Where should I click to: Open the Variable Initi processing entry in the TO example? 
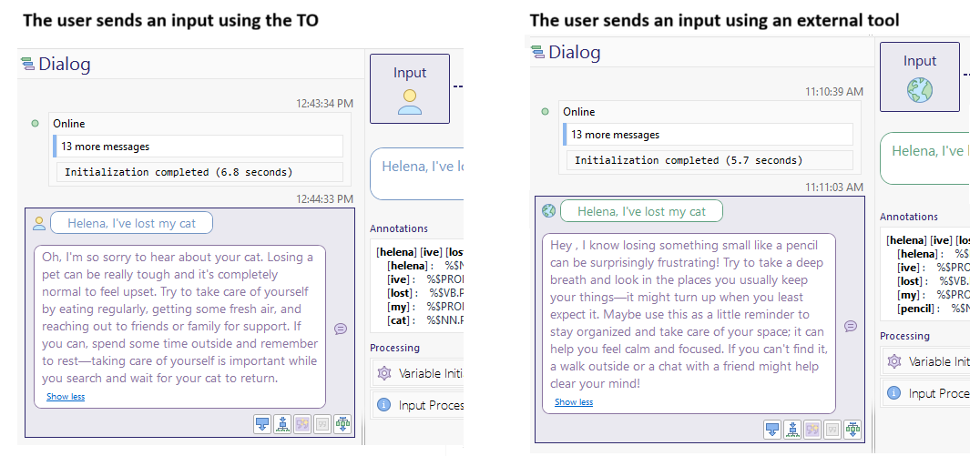(x=418, y=373)
